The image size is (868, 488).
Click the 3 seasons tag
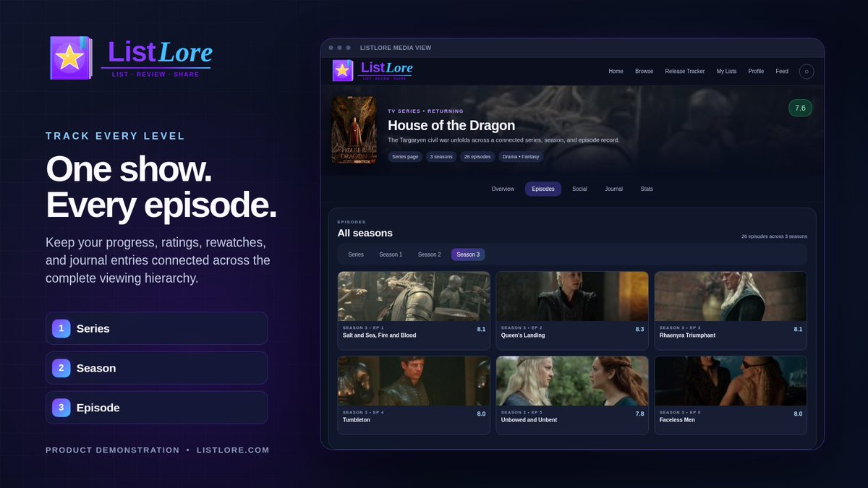441,156
